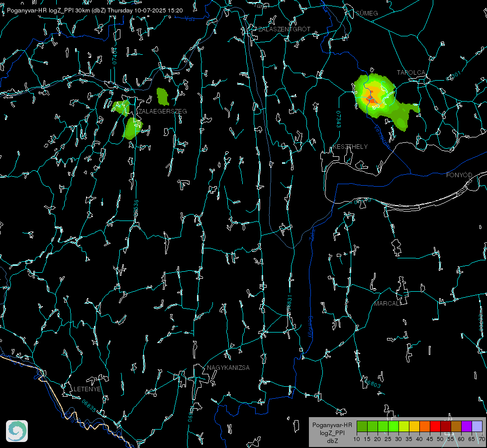The width and height of the screenshot is (487, 448).
Task: Select the 40–45 dBZ orange swatch
Action: point(425,426)
